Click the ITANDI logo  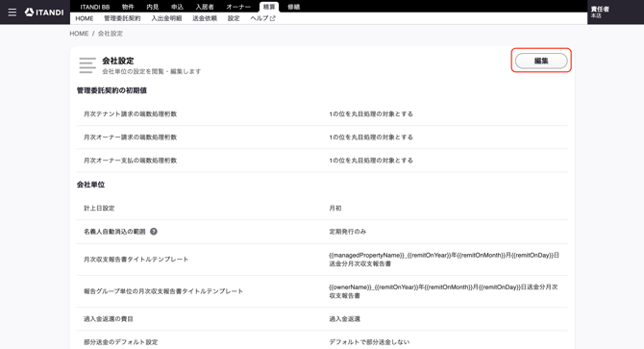(44, 12)
